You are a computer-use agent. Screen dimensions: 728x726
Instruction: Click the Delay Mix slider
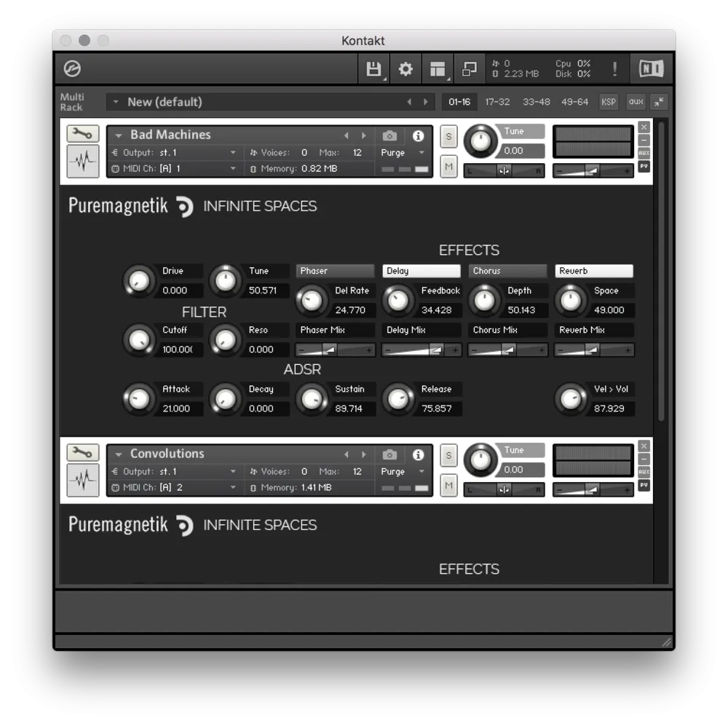(x=421, y=350)
